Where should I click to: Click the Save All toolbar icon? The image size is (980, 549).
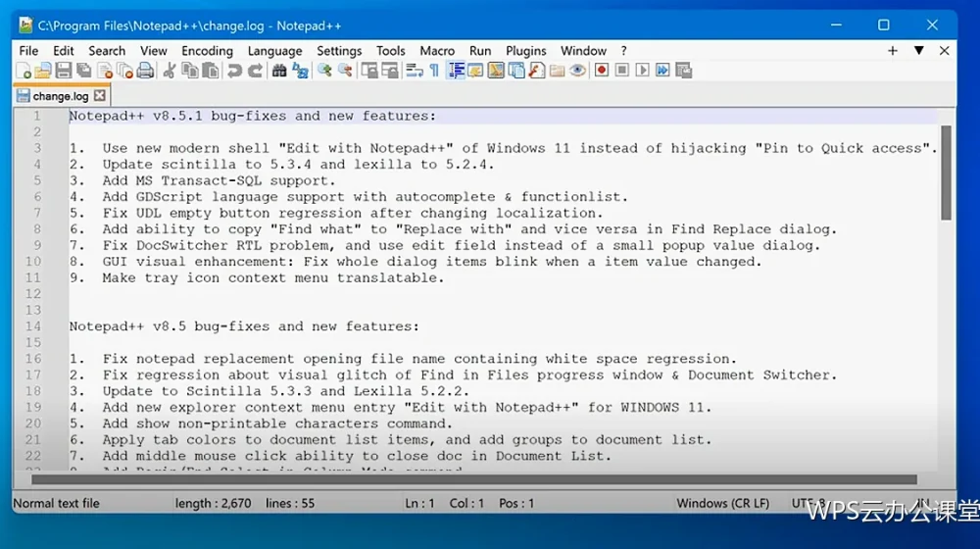coord(83,71)
